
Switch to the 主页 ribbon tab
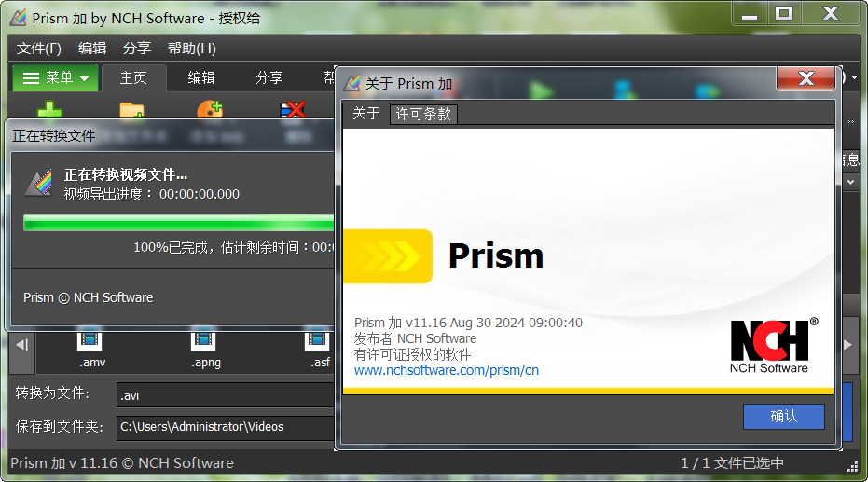pyautogui.click(x=134, y=78)
